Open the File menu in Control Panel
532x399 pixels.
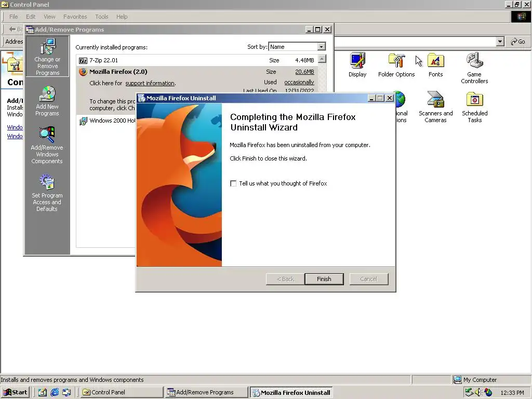coord(14,17)
